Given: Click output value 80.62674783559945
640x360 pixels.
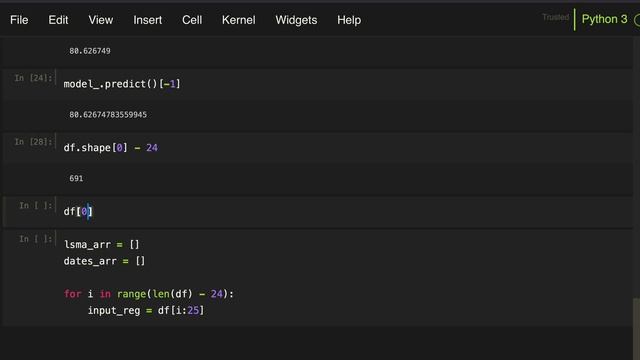Looking at the screenshot, I should pyautogui.click(x=108, y=115).
